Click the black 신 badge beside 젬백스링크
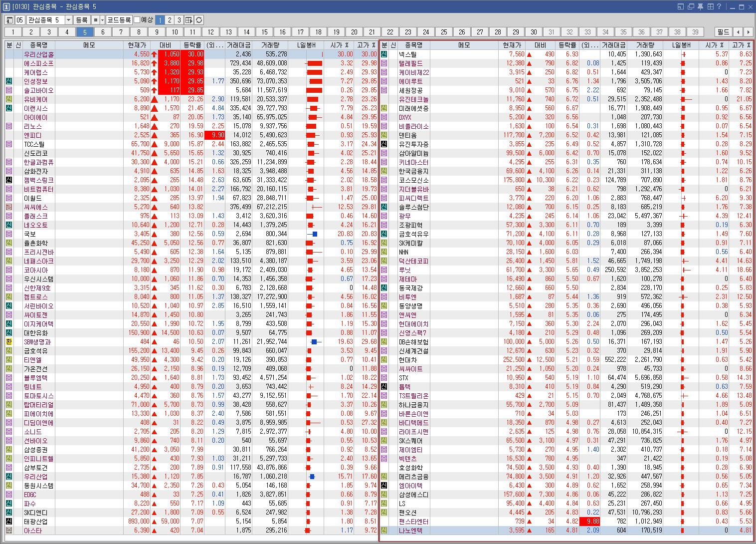This screenshot has height=544, width=756. click(x=9, y=180)
